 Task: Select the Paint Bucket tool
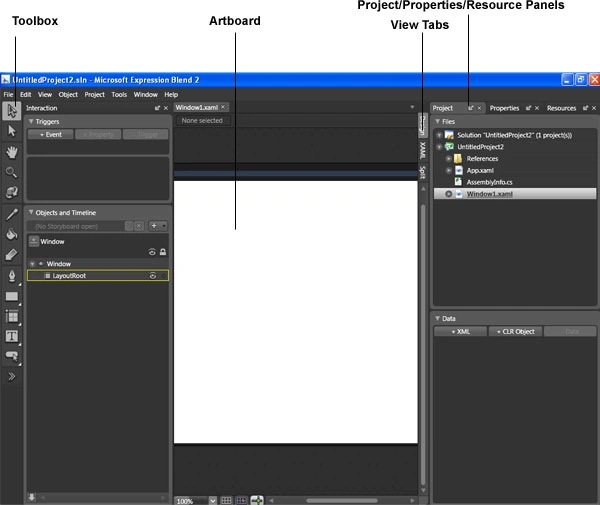(x=11, y=234)
